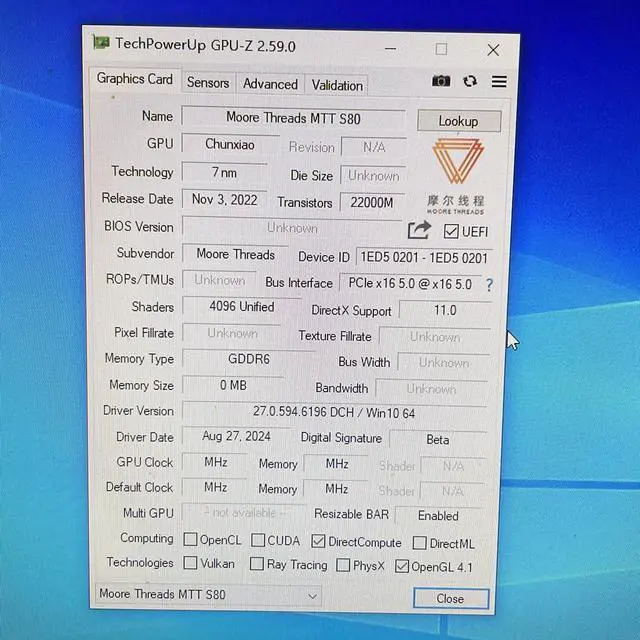This screenshot has height=640, width=640.
Task: Click the Texture Fillrate Unknown field
Action: pyautogui.click(x=435, y=337)
